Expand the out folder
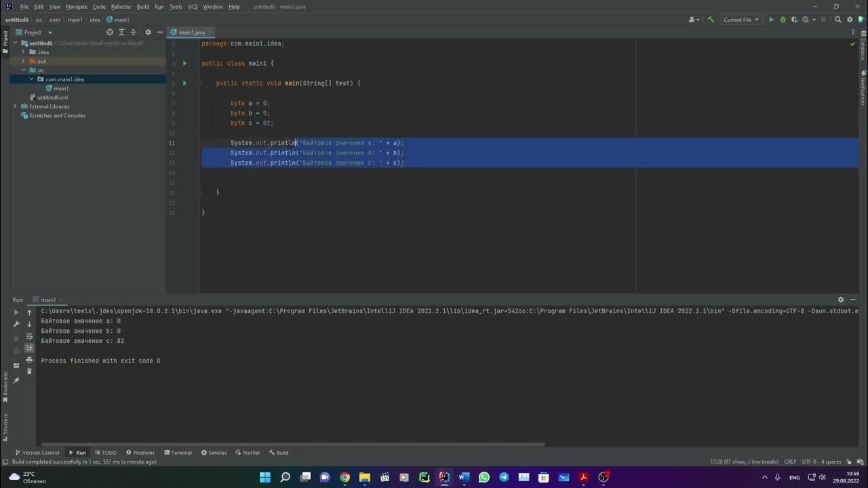Screen dimensions: 868x488 23,61
